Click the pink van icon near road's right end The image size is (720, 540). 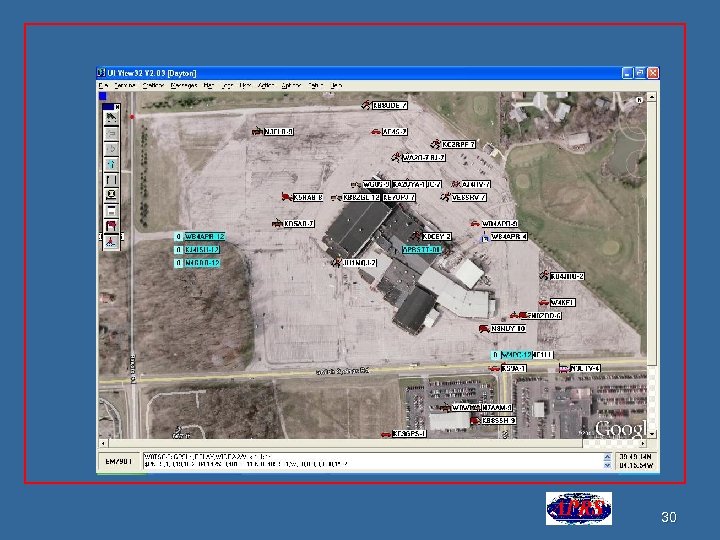point(564,368)
